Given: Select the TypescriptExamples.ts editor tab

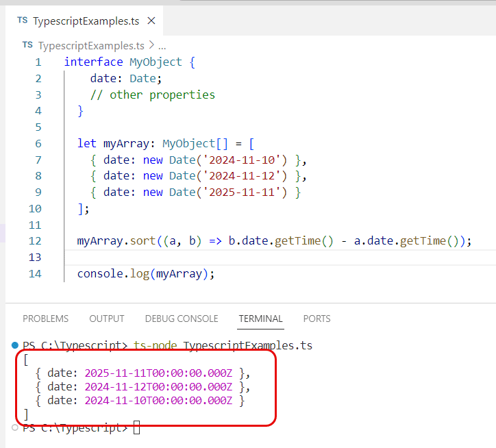Looking at the screenshot, I should pyautogui.click(x=84, y=21).
